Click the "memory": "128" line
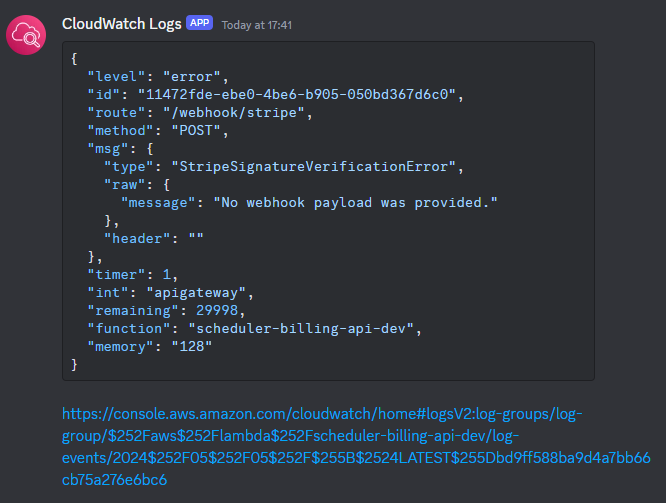 [150, 347]
